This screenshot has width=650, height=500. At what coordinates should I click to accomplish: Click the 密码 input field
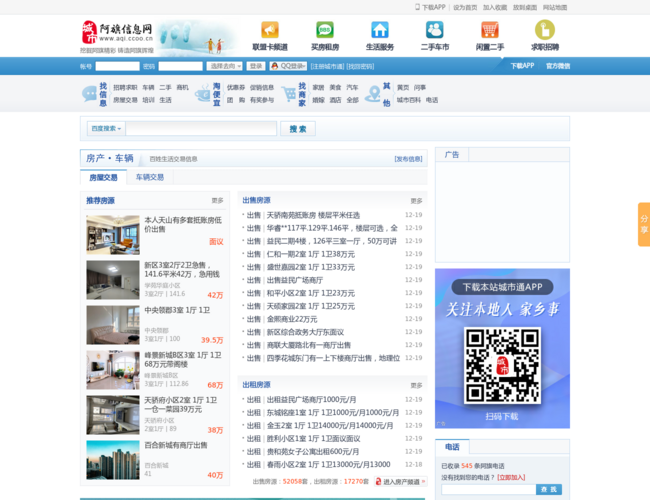pos(180,66)
